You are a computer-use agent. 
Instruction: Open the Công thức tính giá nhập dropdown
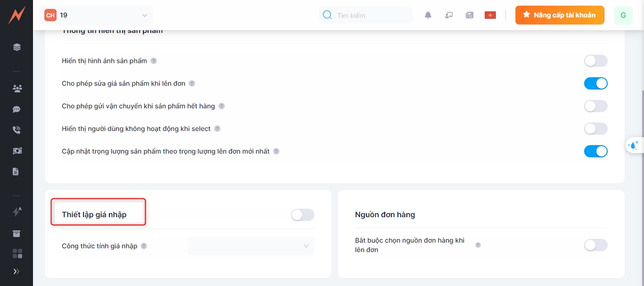click(x=251, y=246)
